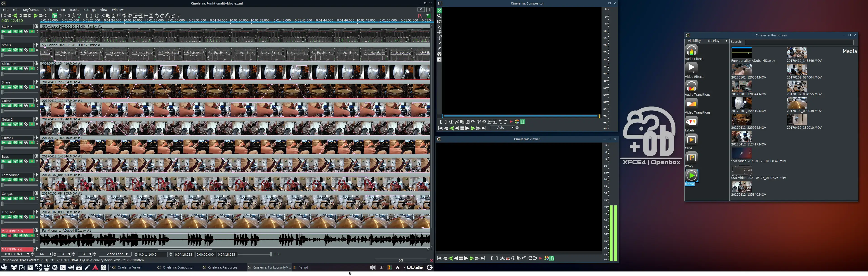Adjust the Tambourine track size stepper
The image size is (868, 276).
37,180
